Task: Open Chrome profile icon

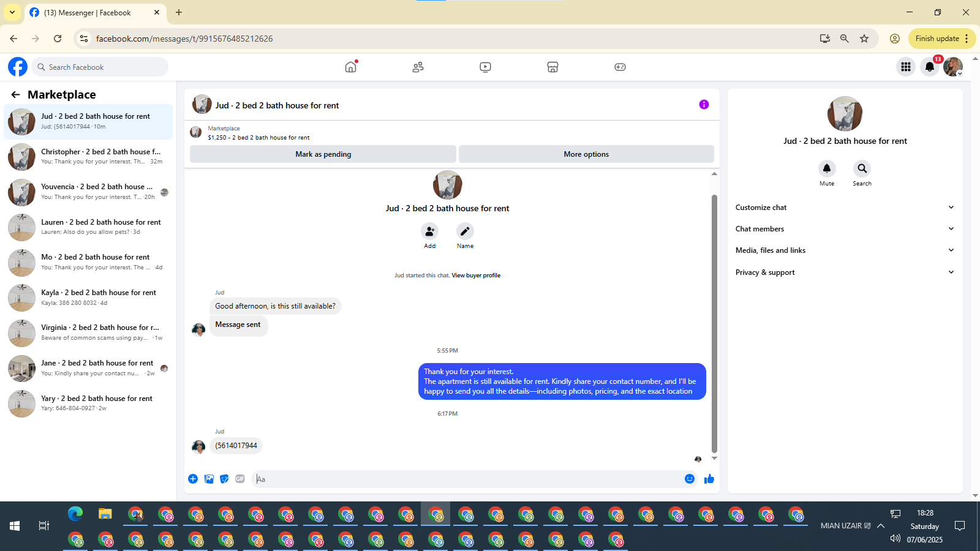Action: tap(895, 39)
